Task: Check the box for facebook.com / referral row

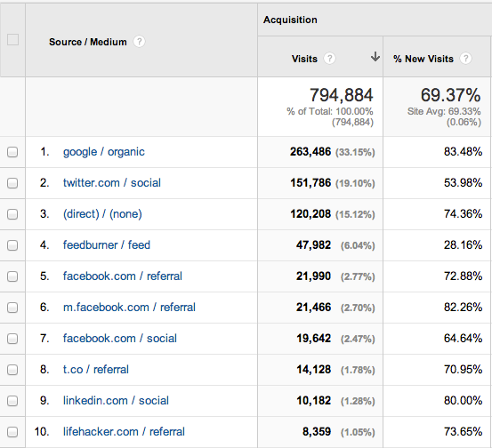Action: pos(12,276)
